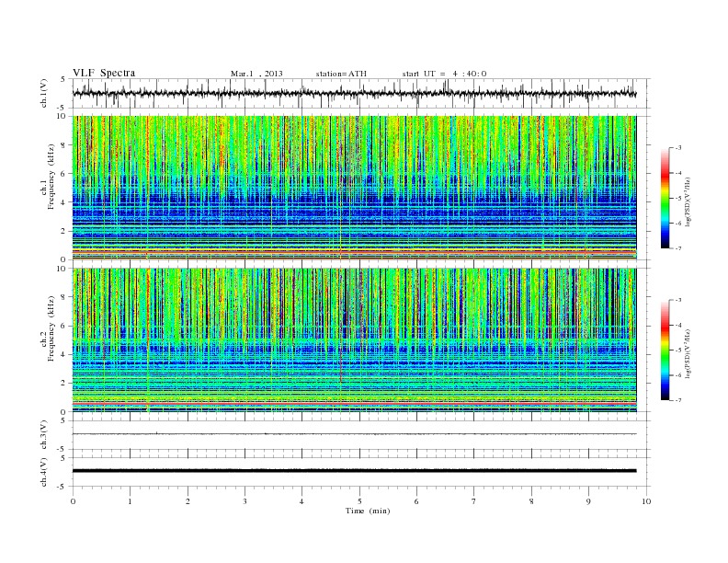Click the ch.1(V) waveform axis label
This screenshot has width=728, height=563.
click(x=43, y=93)
